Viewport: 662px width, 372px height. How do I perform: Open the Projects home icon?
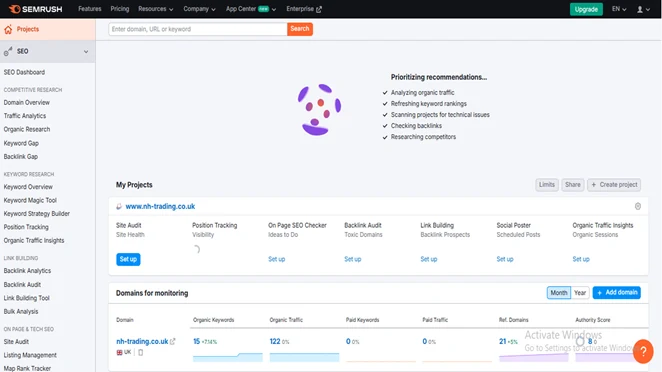click(8, 30)
